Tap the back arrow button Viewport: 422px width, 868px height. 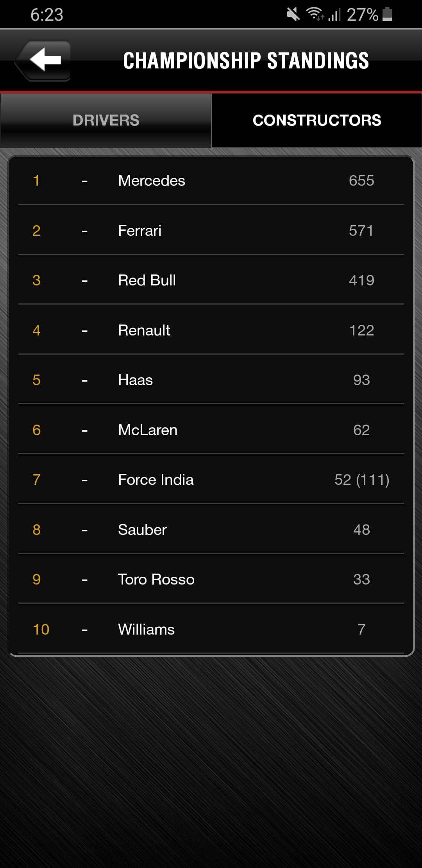pyautogui.click(x=44, y=60)
